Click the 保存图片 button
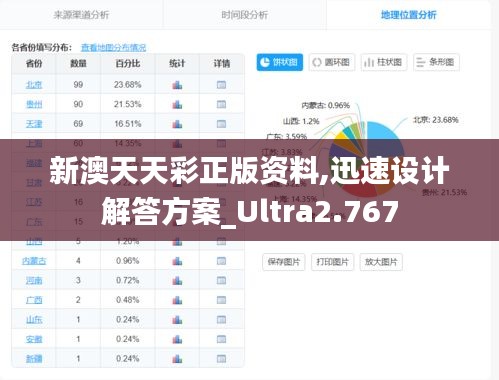 (284, 262)
